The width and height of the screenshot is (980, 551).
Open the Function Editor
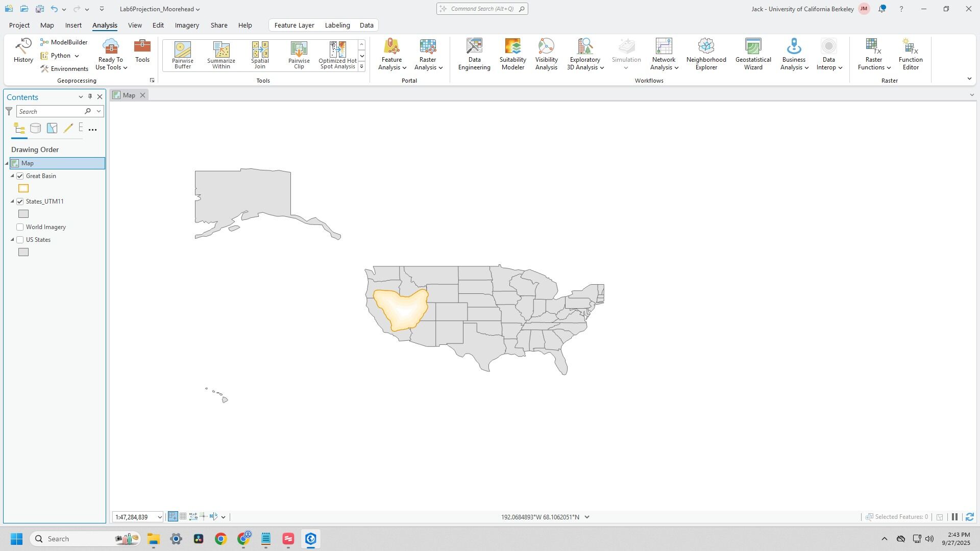click(x=910, y=54)
